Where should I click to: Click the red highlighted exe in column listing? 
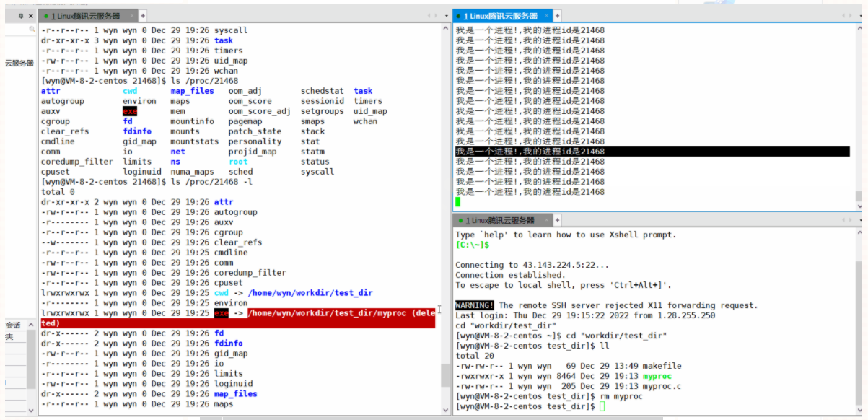(130, 111)
